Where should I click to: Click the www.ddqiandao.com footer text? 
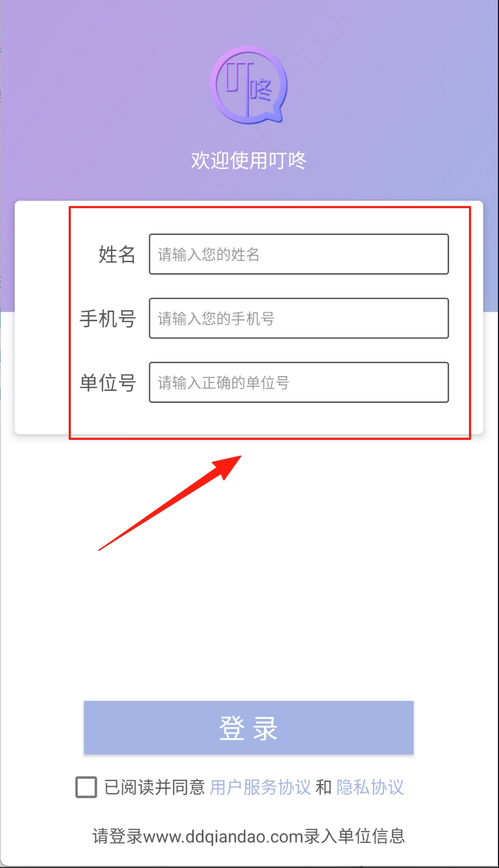[223, 836]
